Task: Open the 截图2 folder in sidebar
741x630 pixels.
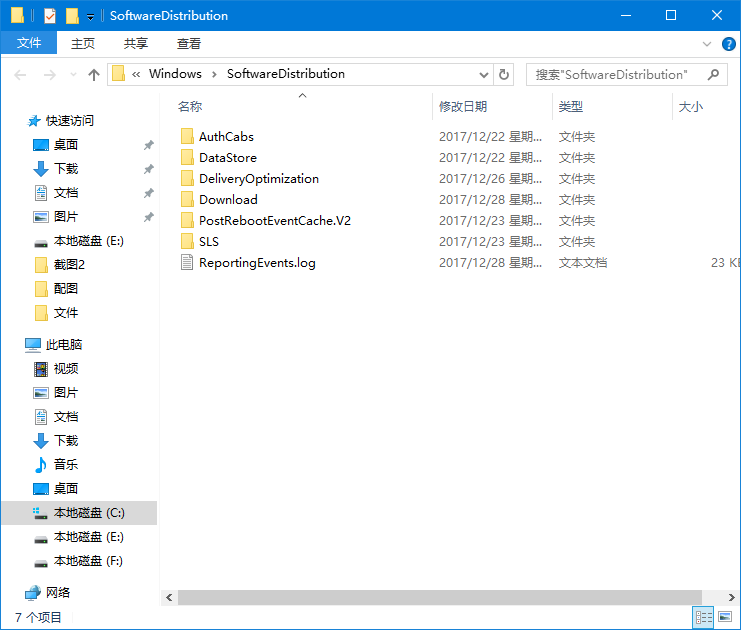Action: (69, 265)
